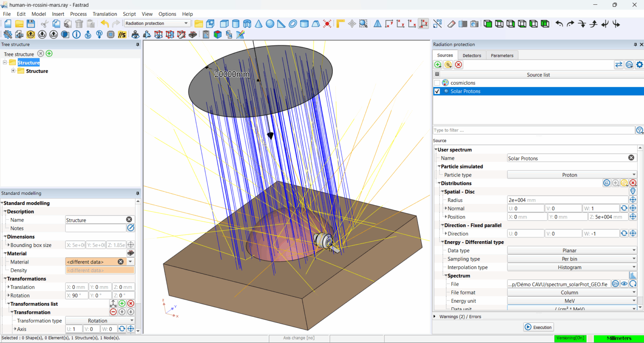
Task: Select the measuring ruler tool
Action: (x=340, y=24)
